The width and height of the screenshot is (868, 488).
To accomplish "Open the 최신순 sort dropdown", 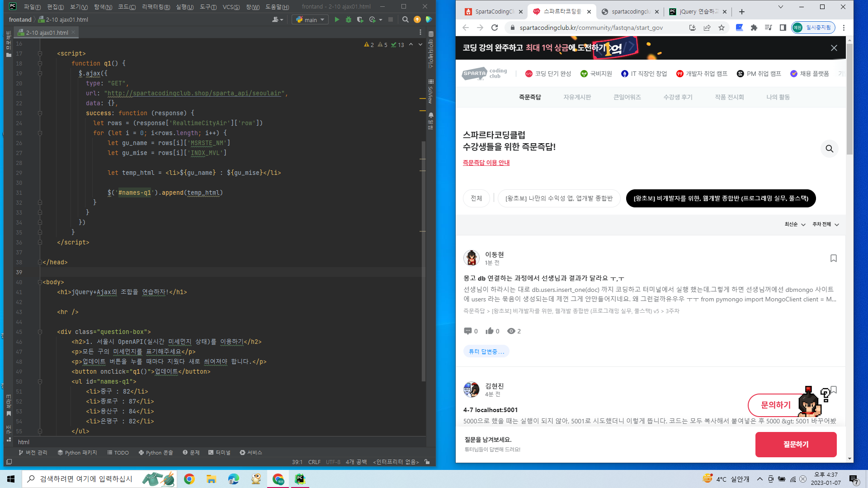I will pyautogui.click(x=795, y=224).
